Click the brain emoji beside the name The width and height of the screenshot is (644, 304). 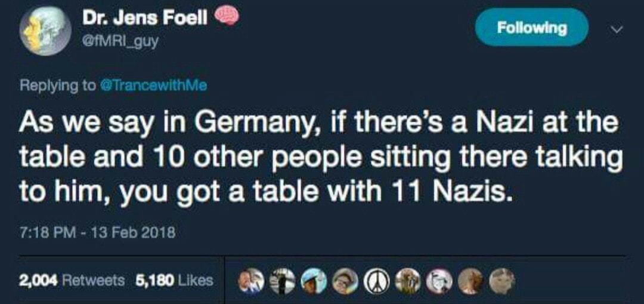click(226, 17)
